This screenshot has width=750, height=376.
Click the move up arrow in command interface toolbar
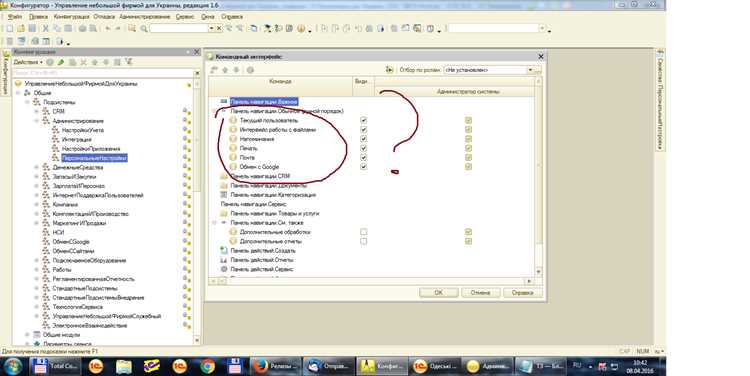coord(225,70)
